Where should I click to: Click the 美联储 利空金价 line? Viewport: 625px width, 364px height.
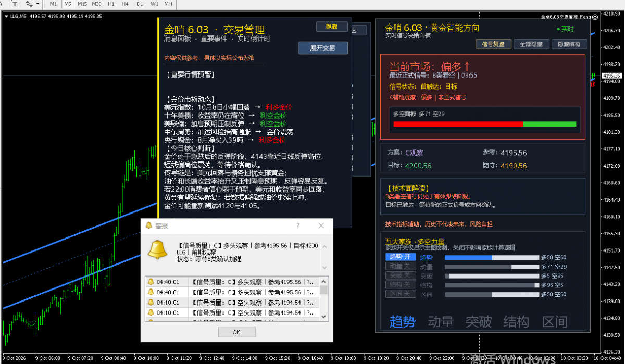click(x=225, y=123)
